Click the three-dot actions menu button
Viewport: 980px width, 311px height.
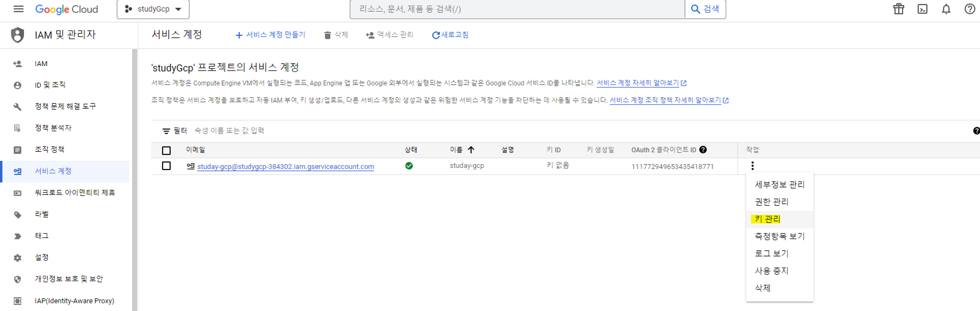click(x=753, y=166)
